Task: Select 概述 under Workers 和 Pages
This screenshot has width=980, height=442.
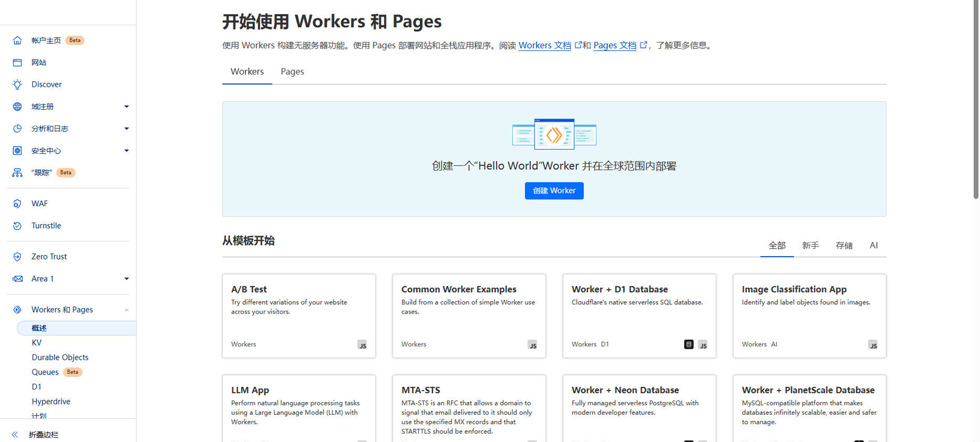Action: [x=77, y=328]
